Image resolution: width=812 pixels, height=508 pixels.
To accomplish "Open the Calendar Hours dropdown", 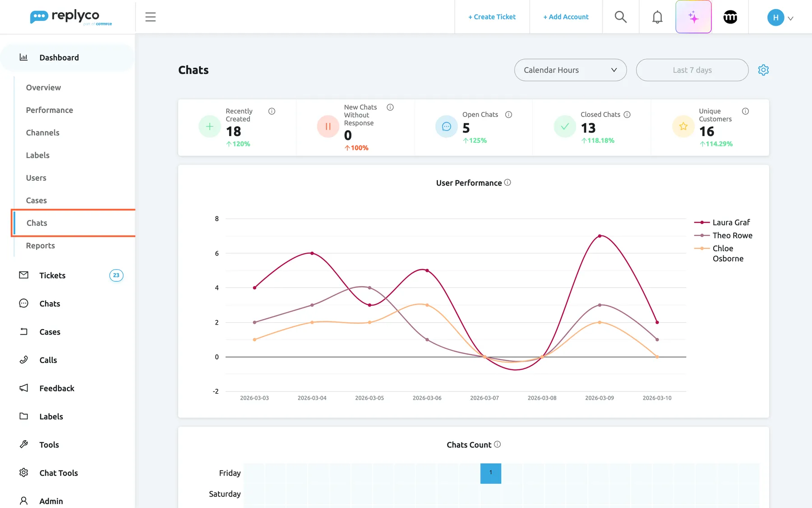I will tap(570, 70).
